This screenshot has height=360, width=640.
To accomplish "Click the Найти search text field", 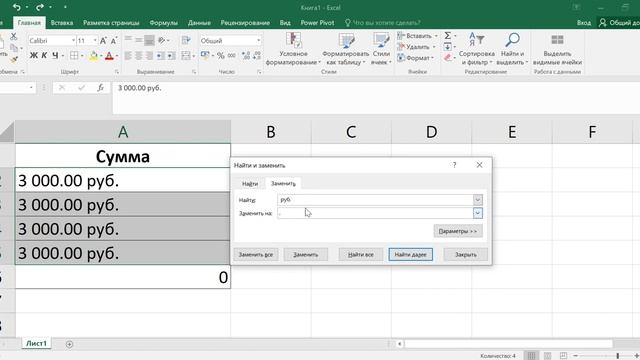I will point(375,200).
